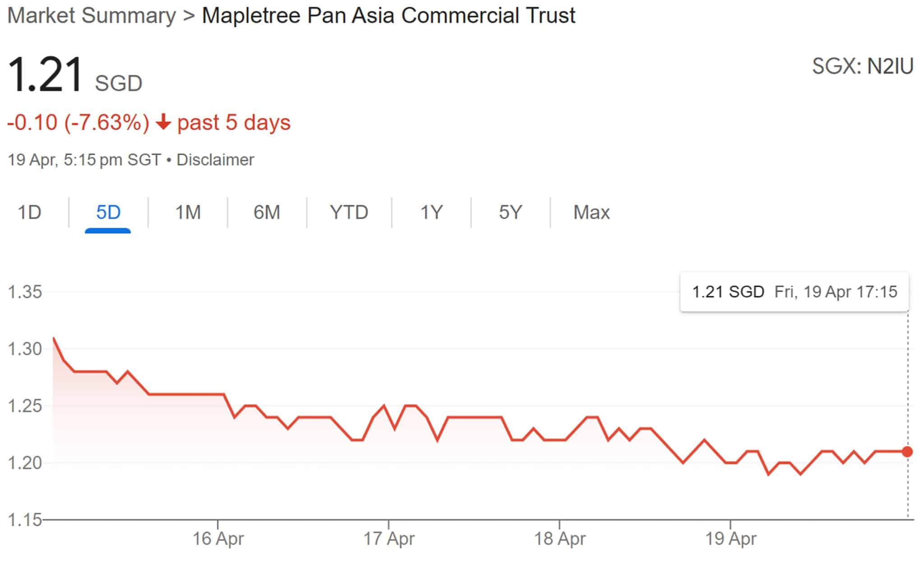Click the Market Summary breadcrumb
924x565 pixels.
(x=92, y=16)
